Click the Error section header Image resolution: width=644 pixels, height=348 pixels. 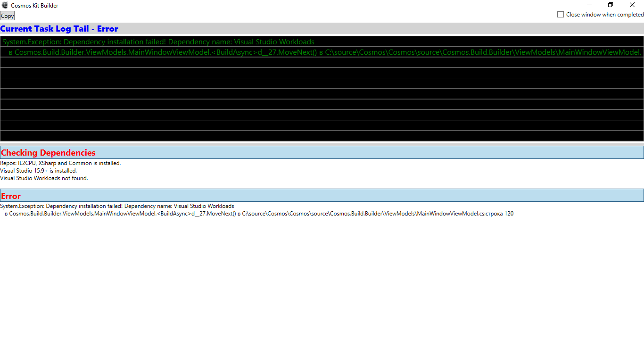click(11, 195)
